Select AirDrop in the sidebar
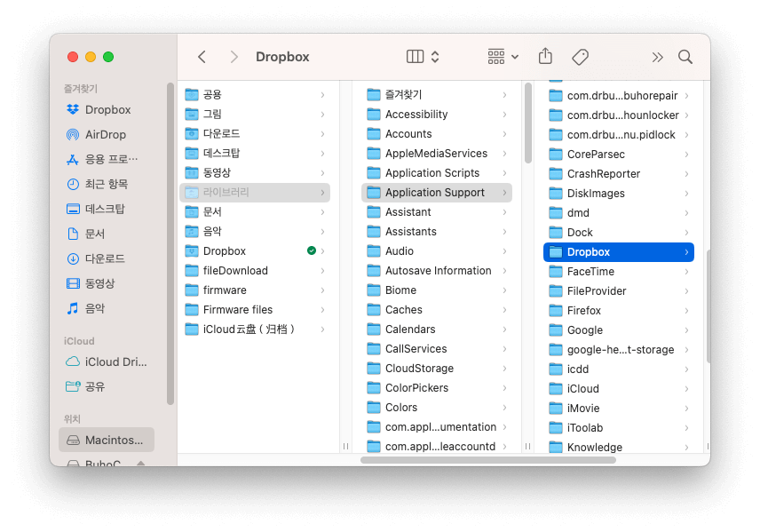Image resolution: width=760 pixels, height=532 pixels. (107, 134)
